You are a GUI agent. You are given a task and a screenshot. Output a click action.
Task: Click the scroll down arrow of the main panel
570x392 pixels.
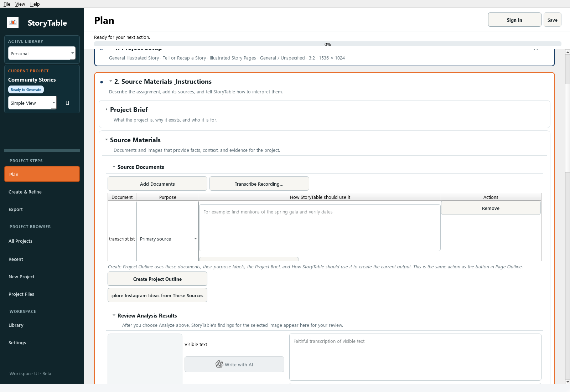(x=568, y=382)
